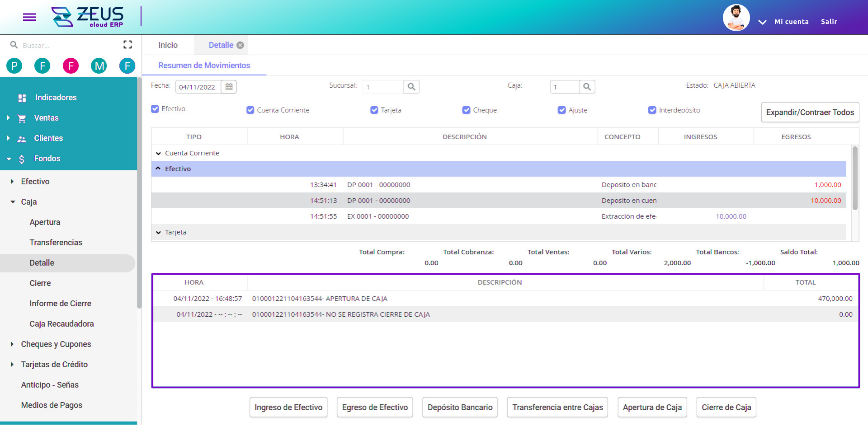Screen dimensions: 868x426
Task: Click the Expandir/Contraer Todos button
Action: [810, 112]
